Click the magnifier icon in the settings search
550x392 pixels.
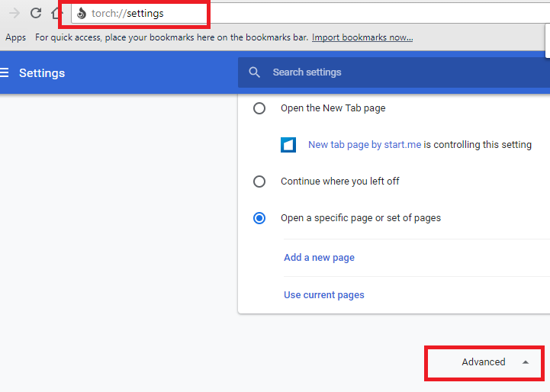point(255,72)
